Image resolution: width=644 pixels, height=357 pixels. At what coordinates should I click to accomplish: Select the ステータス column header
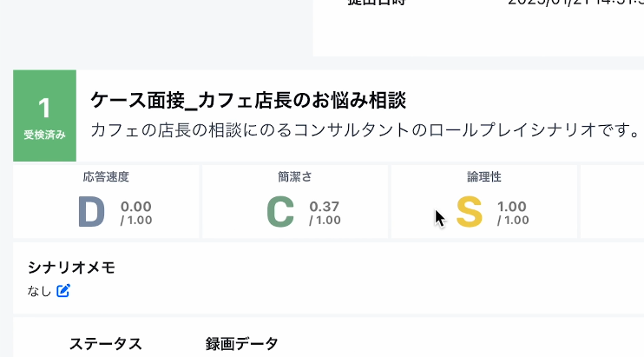click(106, 344)
